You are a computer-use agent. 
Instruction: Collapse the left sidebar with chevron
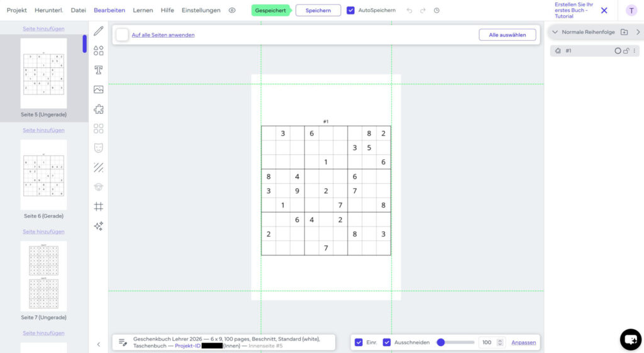coord(99,344)
